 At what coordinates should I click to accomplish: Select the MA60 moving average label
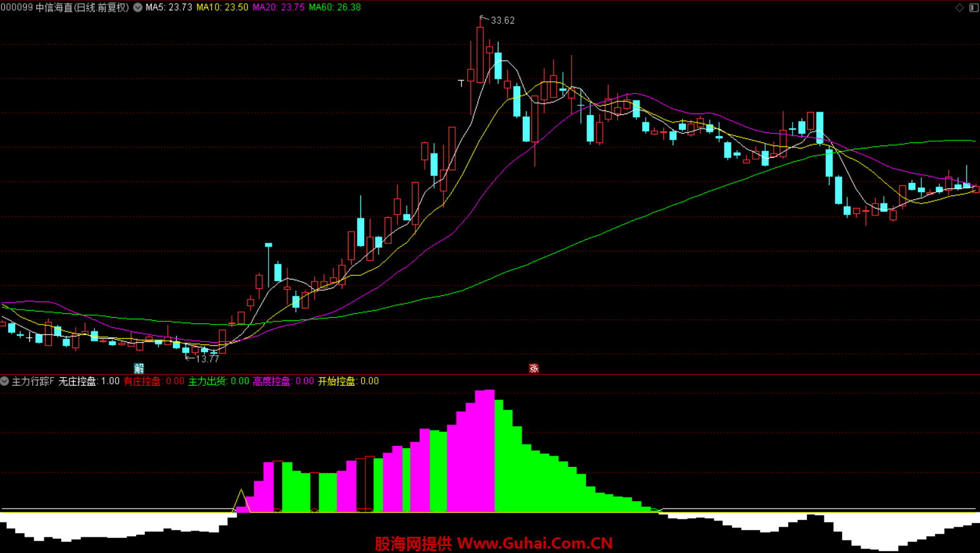click(x=335, y=7)
